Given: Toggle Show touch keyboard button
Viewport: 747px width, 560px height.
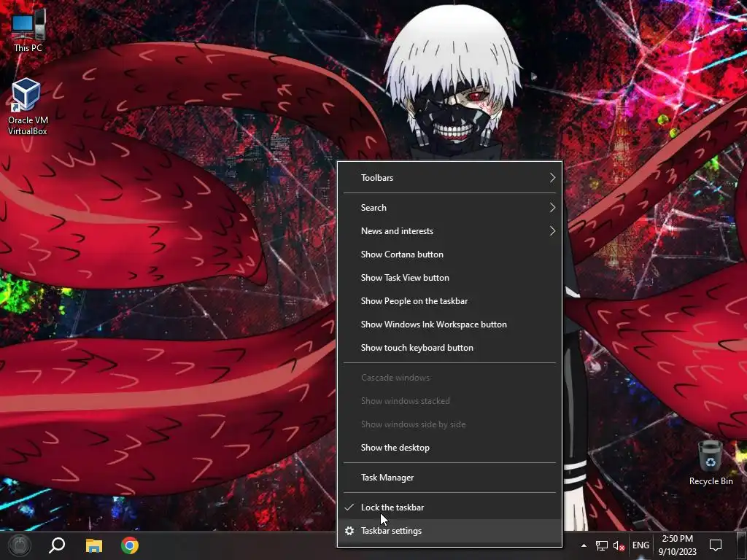Looking at the screenshot, I should [449, 348].
